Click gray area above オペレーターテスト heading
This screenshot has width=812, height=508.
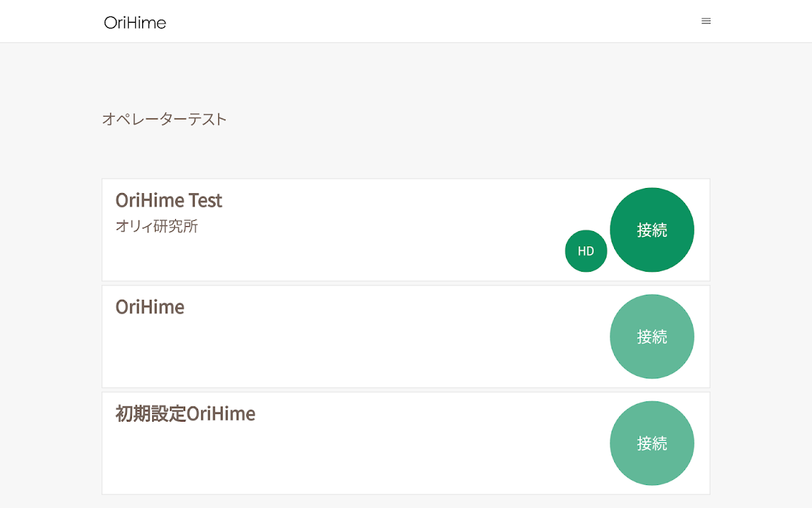click(164, 76)
